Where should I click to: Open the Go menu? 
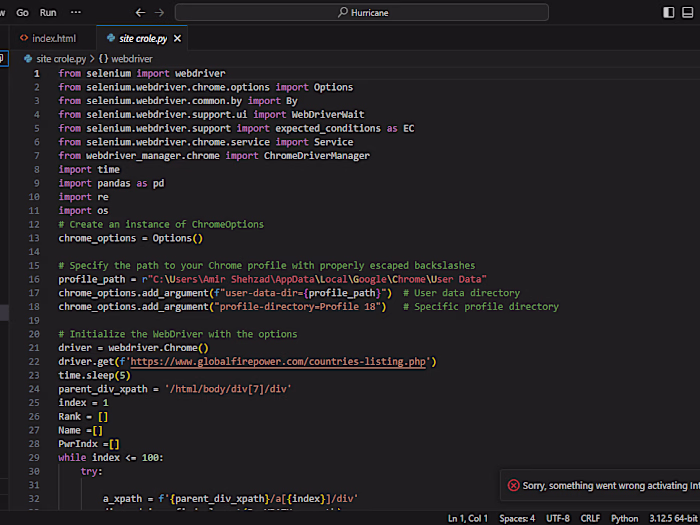(x=22, y=13)
